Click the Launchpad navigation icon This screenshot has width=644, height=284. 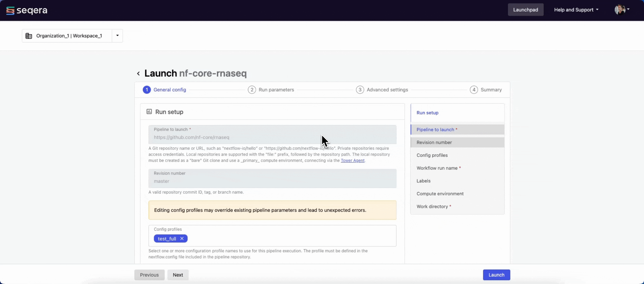tap(526, 9)
